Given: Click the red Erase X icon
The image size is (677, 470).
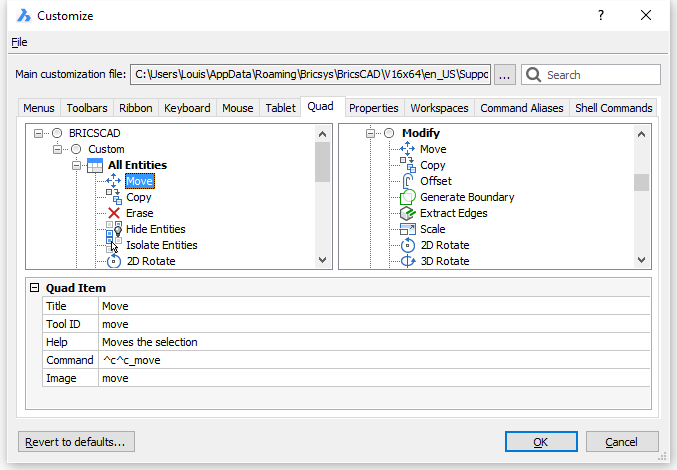Looking at the screenshot, I should click(x=114, y=213).
